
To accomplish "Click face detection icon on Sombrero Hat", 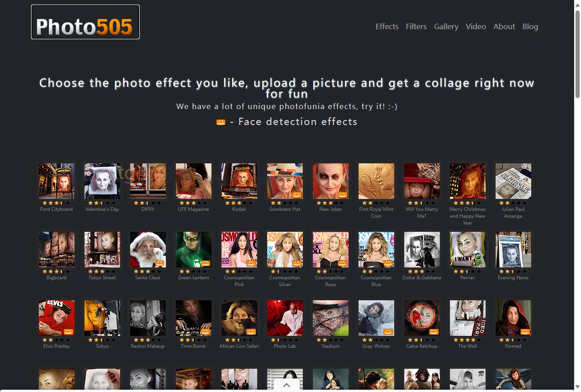I will coord(297,194).
